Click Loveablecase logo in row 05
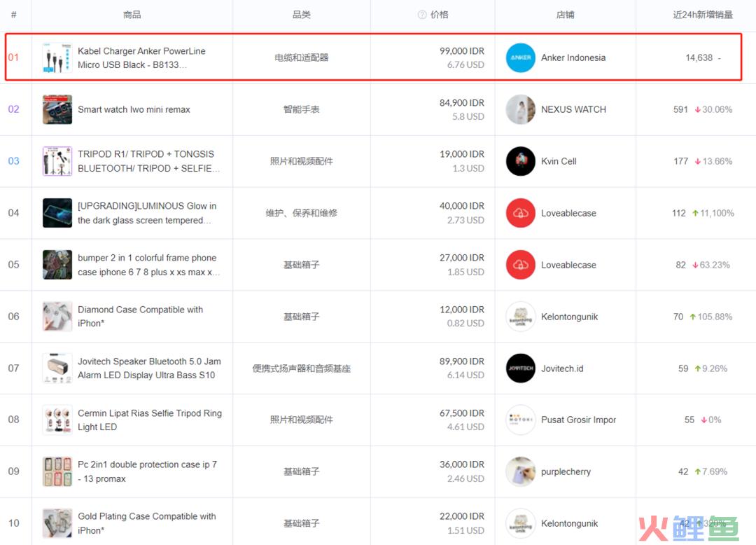 point(520,265)
